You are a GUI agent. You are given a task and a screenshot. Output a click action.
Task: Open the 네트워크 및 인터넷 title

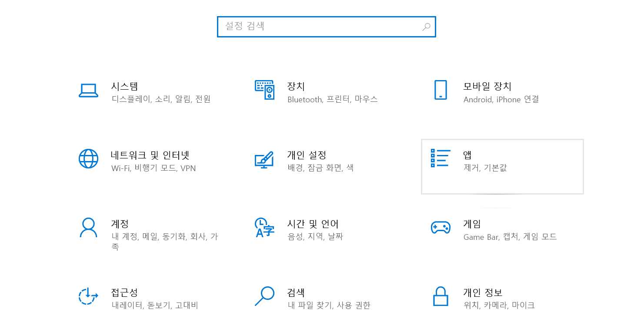[150, 155]
